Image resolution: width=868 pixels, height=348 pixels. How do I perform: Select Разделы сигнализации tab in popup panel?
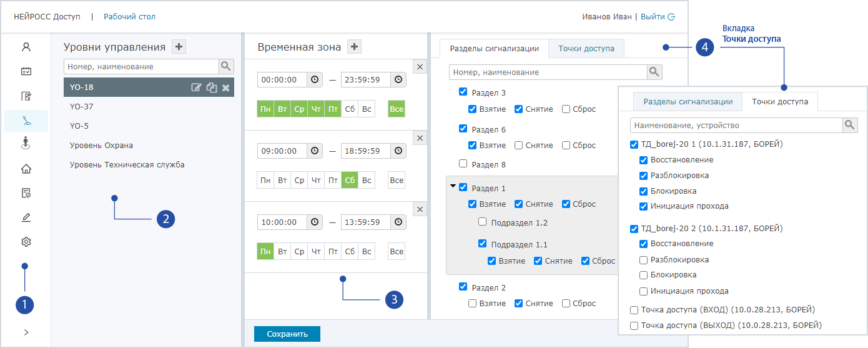688,102
